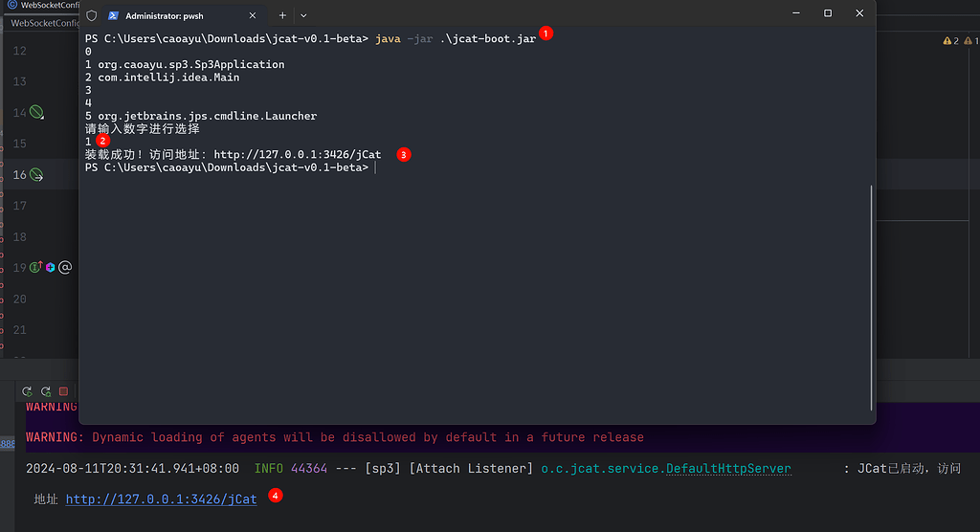
Task: Click the yellow warning count 2 indicator
Action: [951, 40]
